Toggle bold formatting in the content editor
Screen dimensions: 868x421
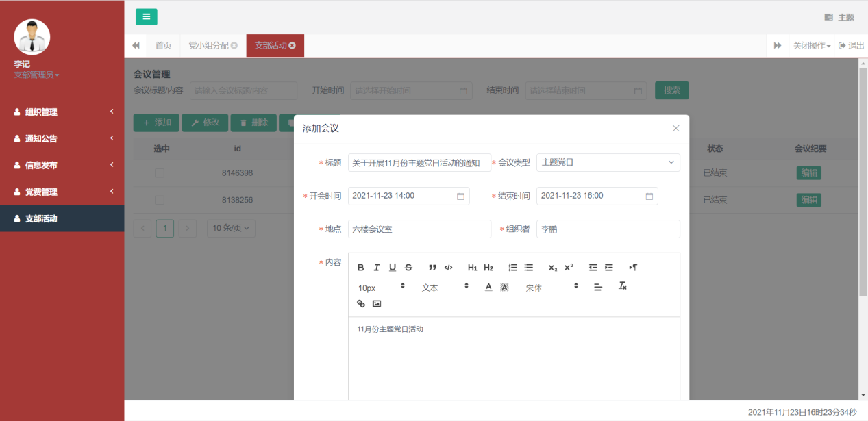[x=361, y=268]
